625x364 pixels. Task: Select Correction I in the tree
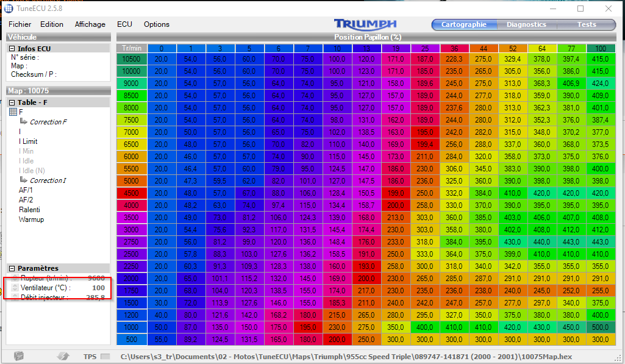click(x=48, y=180)
